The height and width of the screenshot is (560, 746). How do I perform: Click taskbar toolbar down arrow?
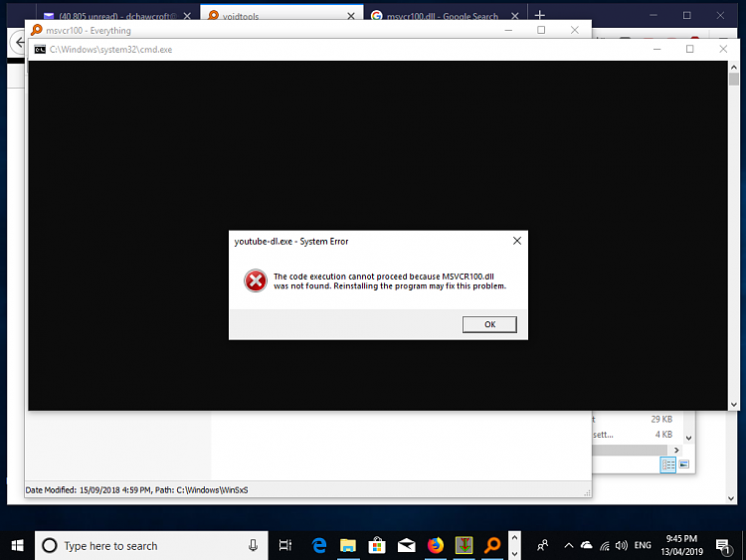click(514, 553)
